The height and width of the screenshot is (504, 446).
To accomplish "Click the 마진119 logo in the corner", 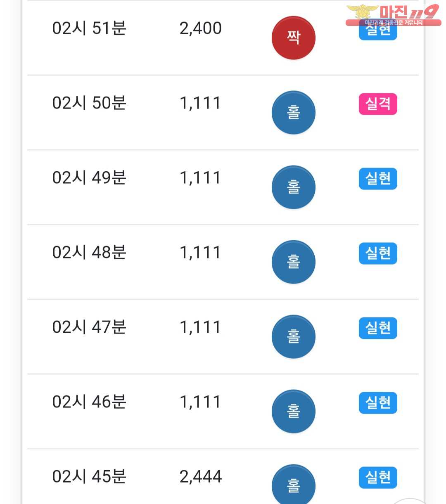I will pos(393,15).
